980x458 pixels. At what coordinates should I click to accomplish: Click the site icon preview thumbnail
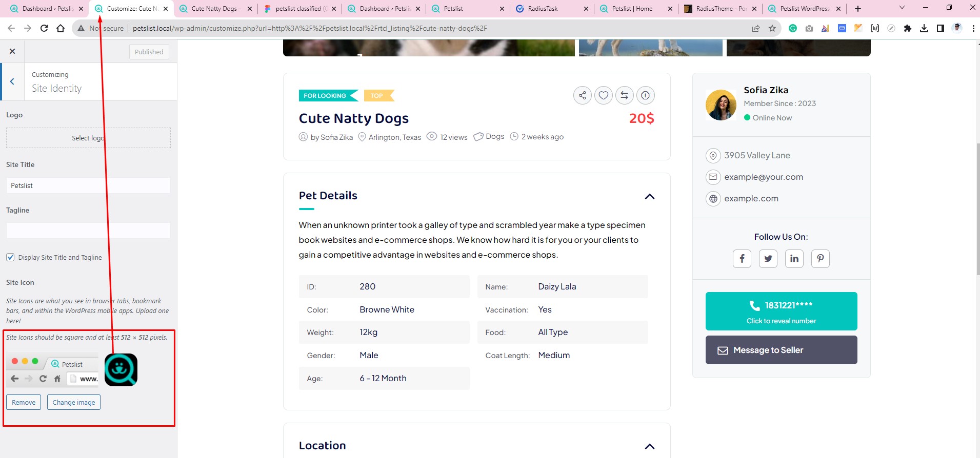tap(121, 370)
